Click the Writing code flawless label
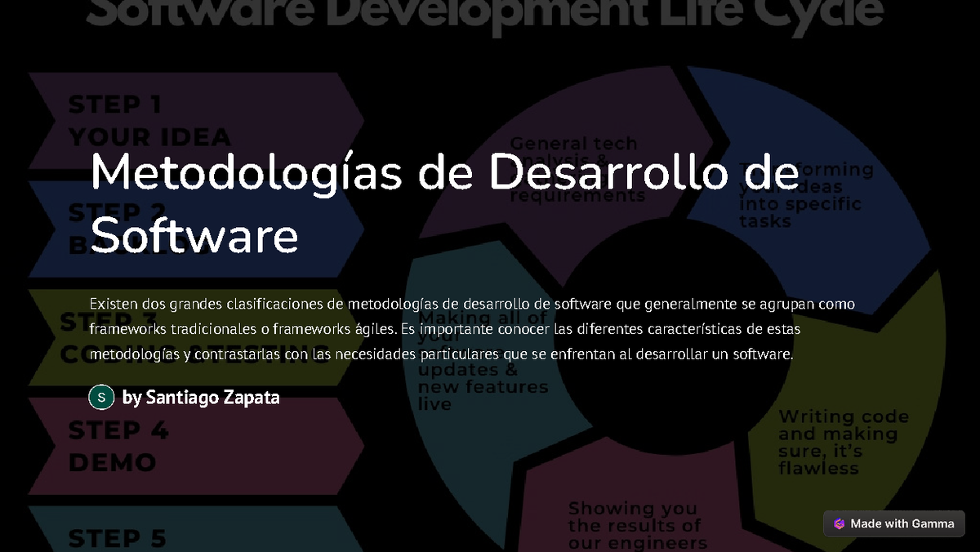This screenshot has width=980, height=552. 833,442
